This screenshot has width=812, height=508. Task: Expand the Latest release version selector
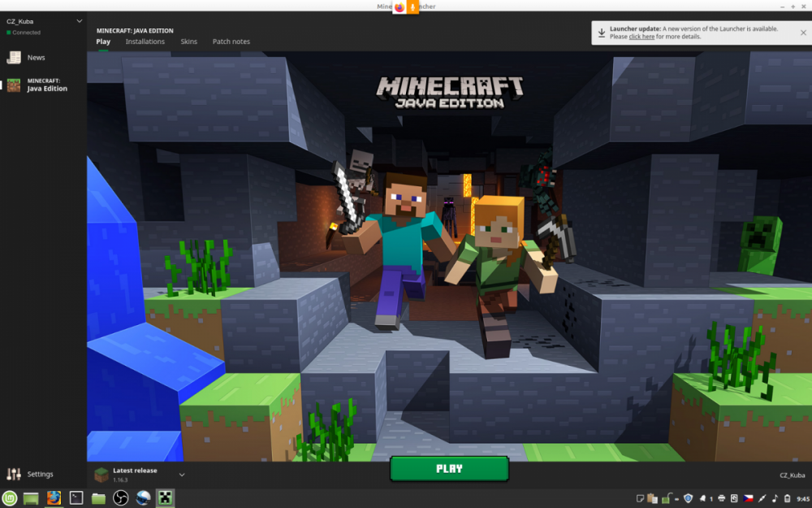point(182,475)
